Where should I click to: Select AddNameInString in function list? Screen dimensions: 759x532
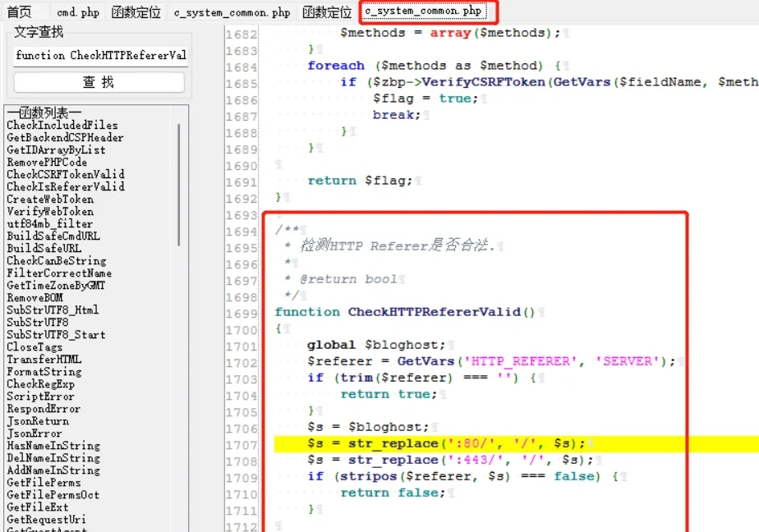pyautogui.click(x=53, y=470)
